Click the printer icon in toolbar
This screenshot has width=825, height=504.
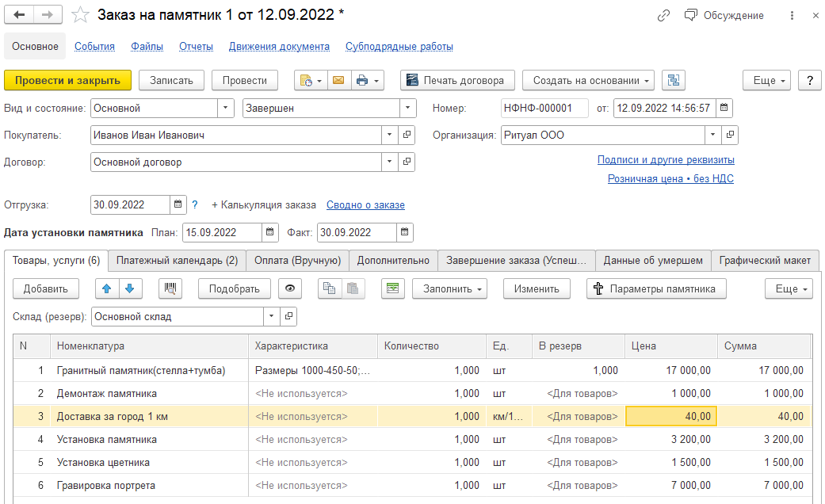tap(362, 80)
